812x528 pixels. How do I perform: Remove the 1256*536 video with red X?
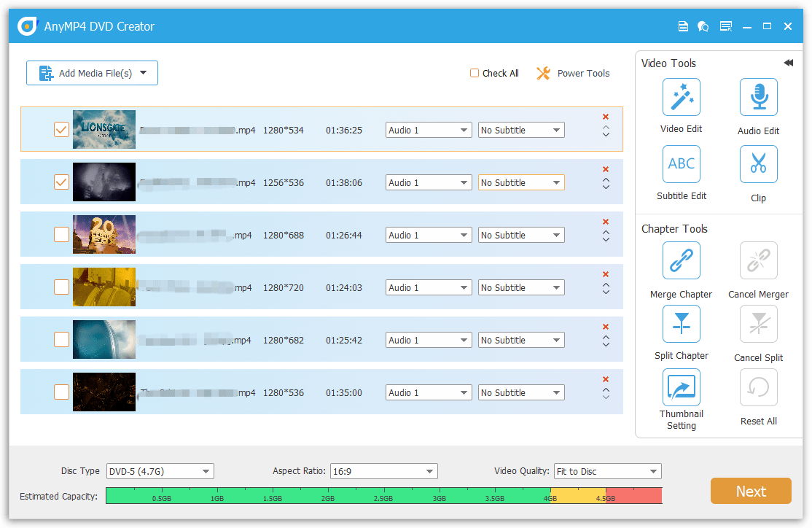pyautogui.click(x=606, y=169)
